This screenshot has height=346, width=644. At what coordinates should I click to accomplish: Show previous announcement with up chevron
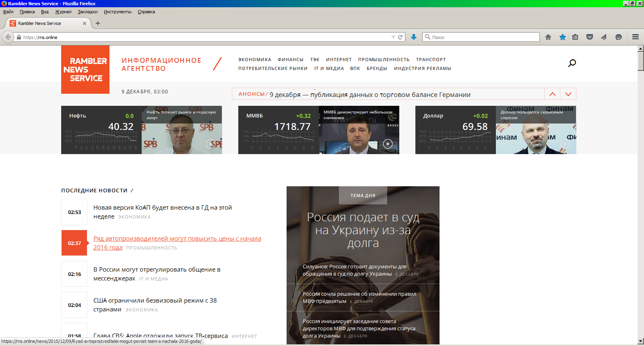pos(552,94)
